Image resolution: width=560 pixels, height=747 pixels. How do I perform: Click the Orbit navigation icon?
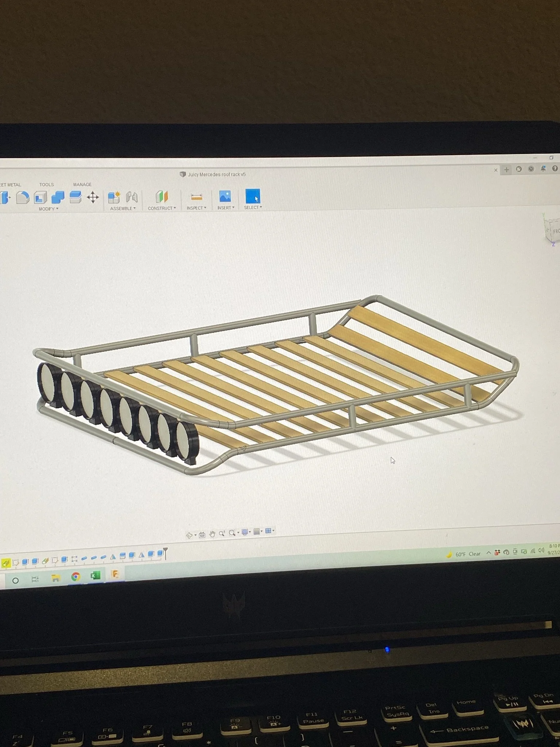pyautogui.click(x=189, y=535)
